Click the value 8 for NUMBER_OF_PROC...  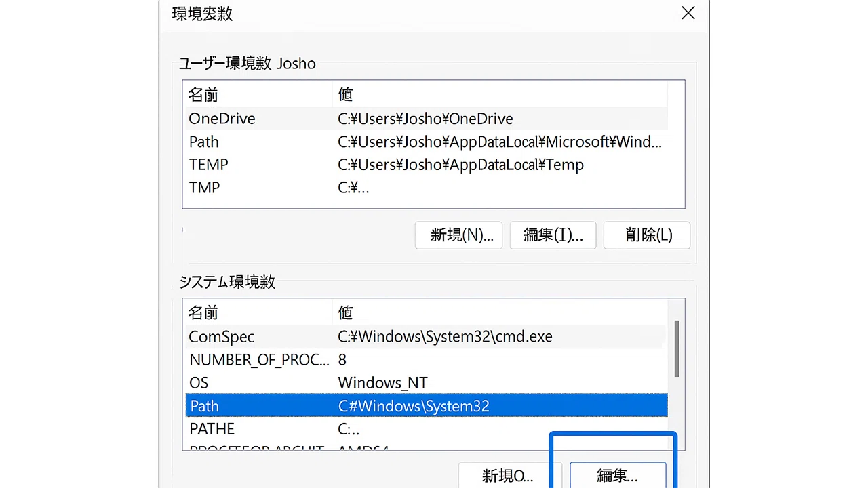(342, 360)
